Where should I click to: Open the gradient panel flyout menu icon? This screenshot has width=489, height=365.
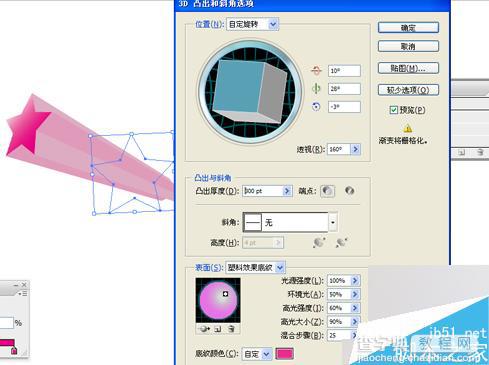[x=23, y=293]
